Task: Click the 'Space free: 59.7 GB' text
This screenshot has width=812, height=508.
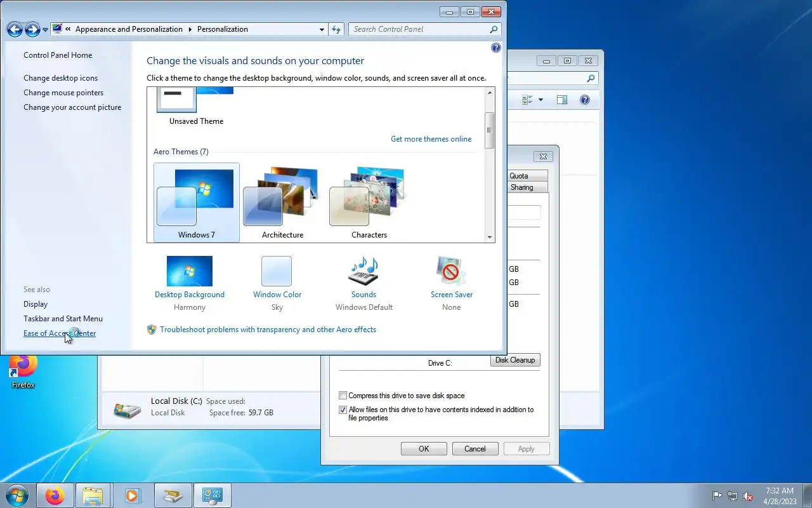Action: tap(241, 413)
